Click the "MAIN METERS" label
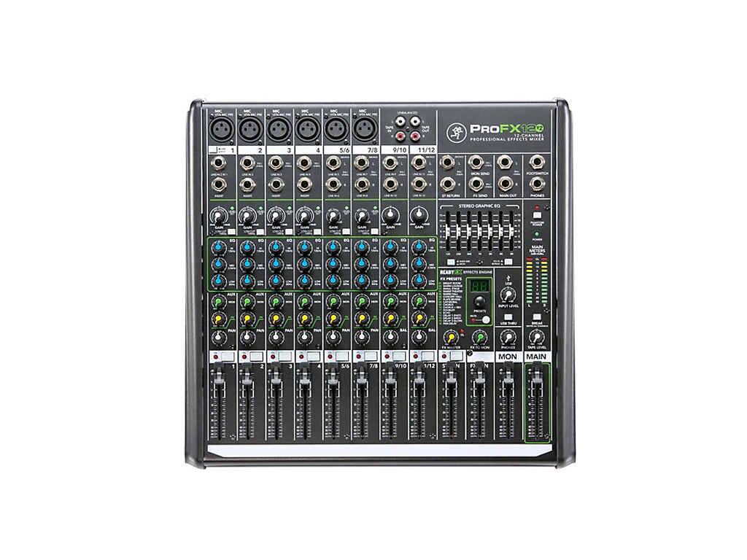The width and height of the screenshot is (747, 560). [x=537, y=249]
